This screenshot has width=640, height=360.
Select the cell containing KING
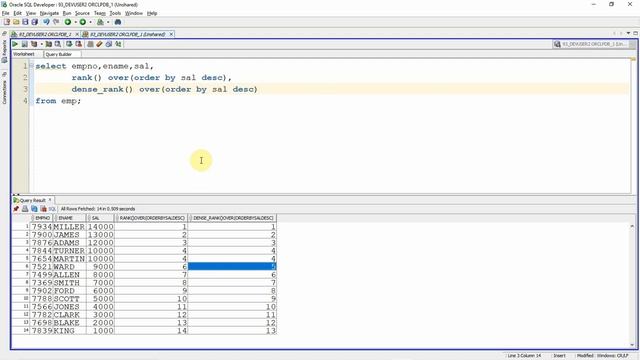click(x=69, y=331)
